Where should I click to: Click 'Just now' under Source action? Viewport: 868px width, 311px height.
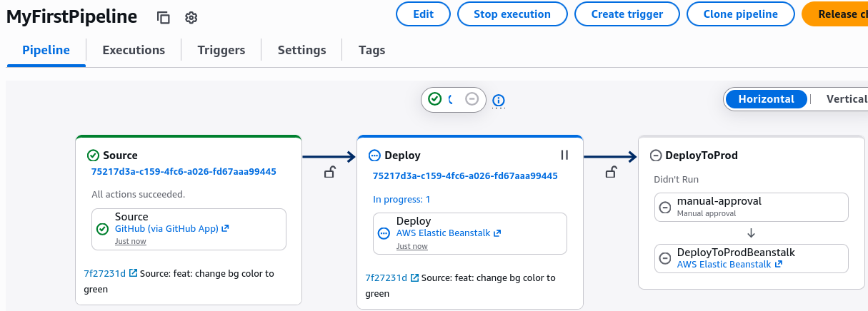click(131, 241)
